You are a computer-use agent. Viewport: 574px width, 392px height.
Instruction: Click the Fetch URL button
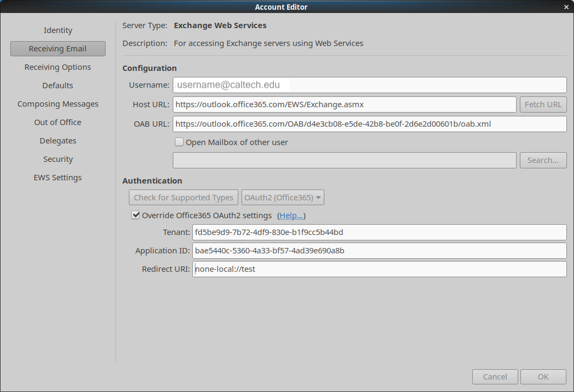click(543, 104)
